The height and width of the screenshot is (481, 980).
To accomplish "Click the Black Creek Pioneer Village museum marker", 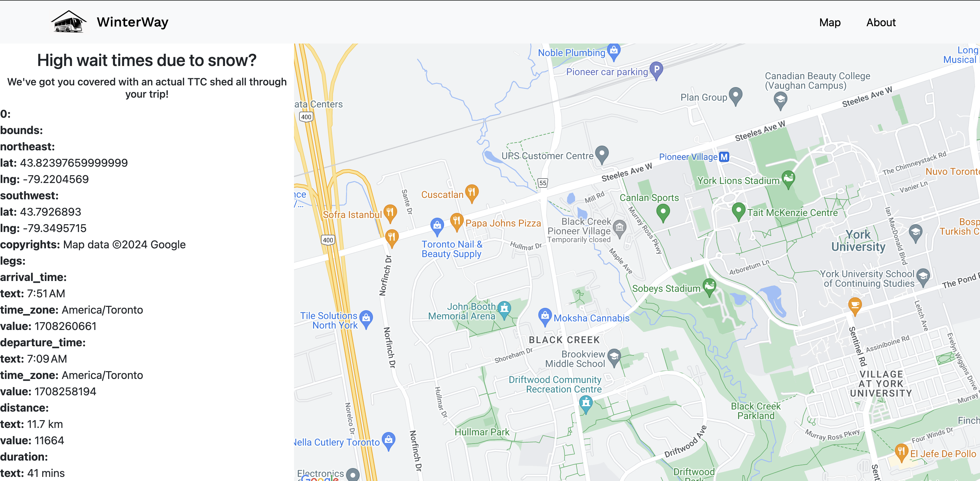I will tap(619, 229).
